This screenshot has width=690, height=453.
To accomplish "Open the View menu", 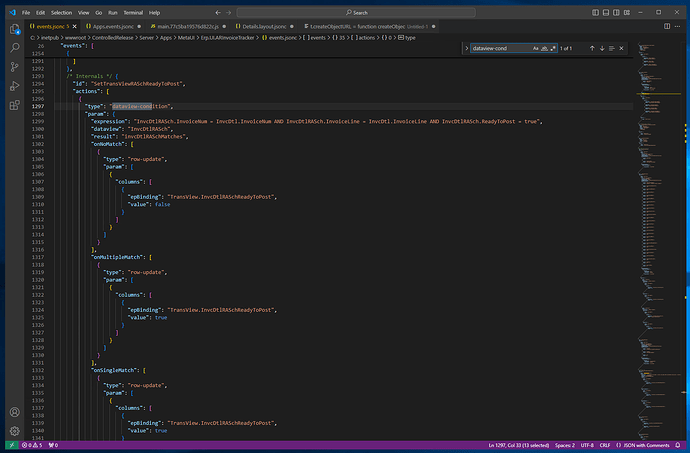I will [84, 13].
